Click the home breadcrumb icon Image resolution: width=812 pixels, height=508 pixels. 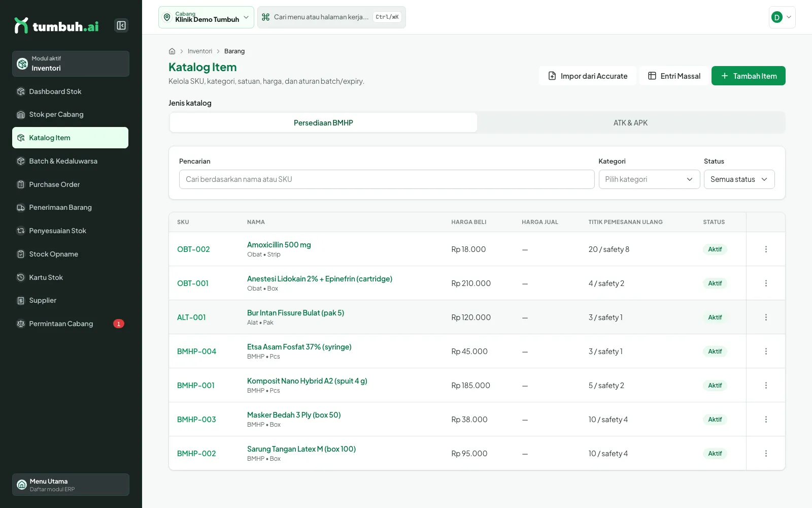tap(172, 51)
